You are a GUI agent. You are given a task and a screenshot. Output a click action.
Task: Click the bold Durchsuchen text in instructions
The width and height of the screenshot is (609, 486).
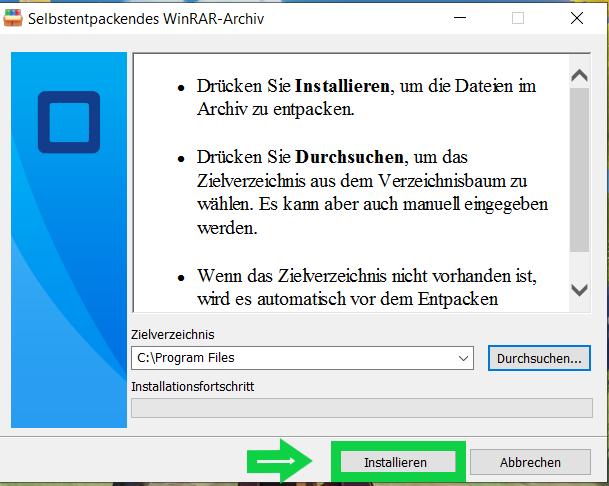click(349, 157)
